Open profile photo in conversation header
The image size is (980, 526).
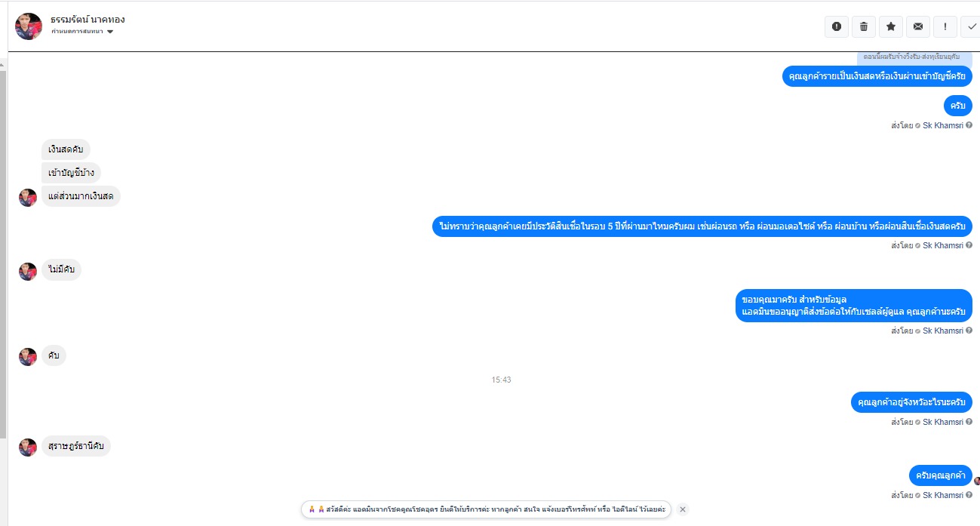(x=29, y=26)
